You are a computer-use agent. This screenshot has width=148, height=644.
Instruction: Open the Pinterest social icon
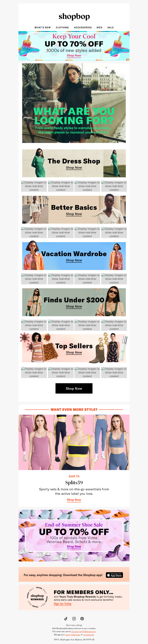coord(82,619)
